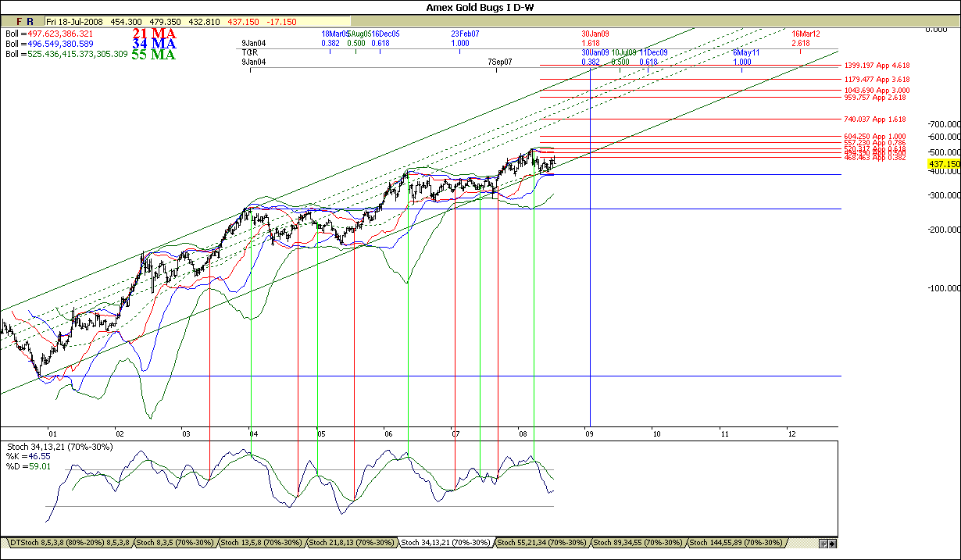Click the F button in the chart header
The height and width of the screenshot is (560, 961).
coord(20,22)
